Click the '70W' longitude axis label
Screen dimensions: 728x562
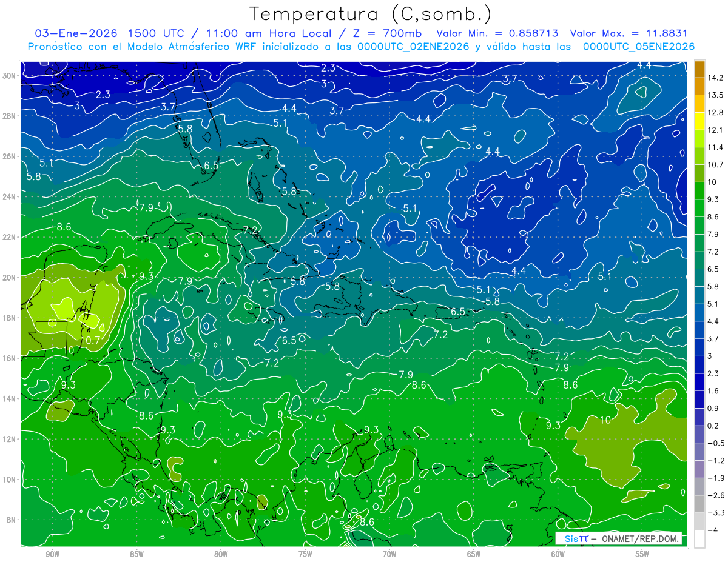point(389,554)
